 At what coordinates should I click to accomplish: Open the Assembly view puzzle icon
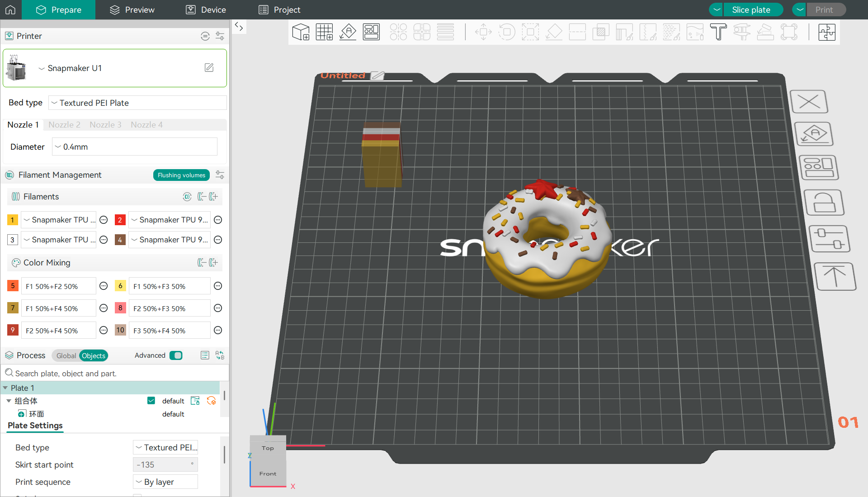tap(826, 32)
